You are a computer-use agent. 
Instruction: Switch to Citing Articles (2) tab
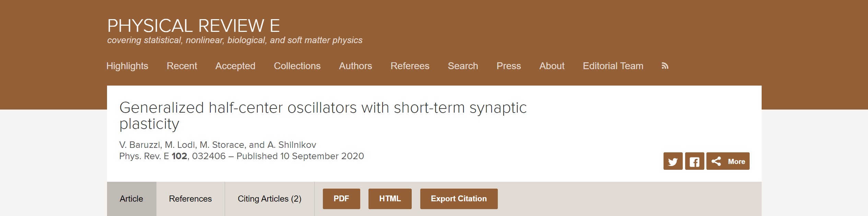coord(270,199)
